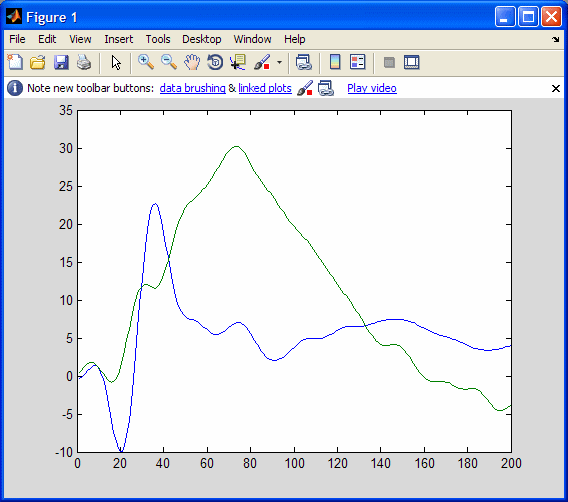Enable the Data Cursor tool
The image size is (568, 502).
pos(238,62)
